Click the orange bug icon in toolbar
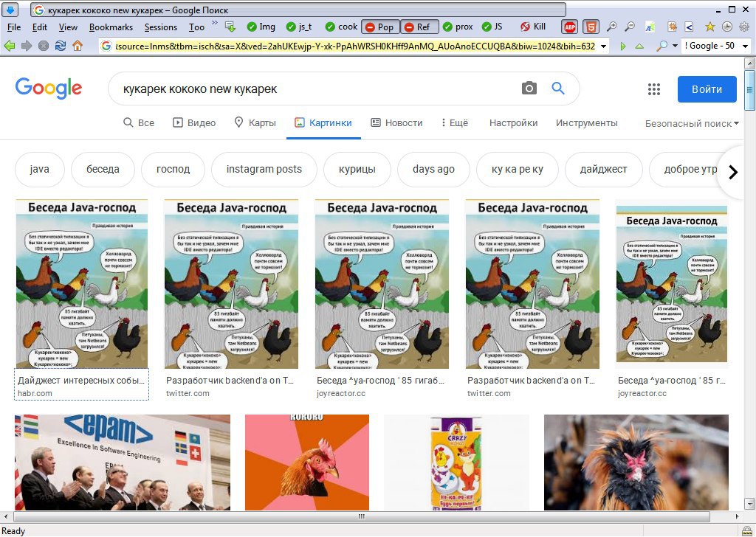Image resolution: width=756 pixels, height=537 pixels. click(x=672, y=27)
